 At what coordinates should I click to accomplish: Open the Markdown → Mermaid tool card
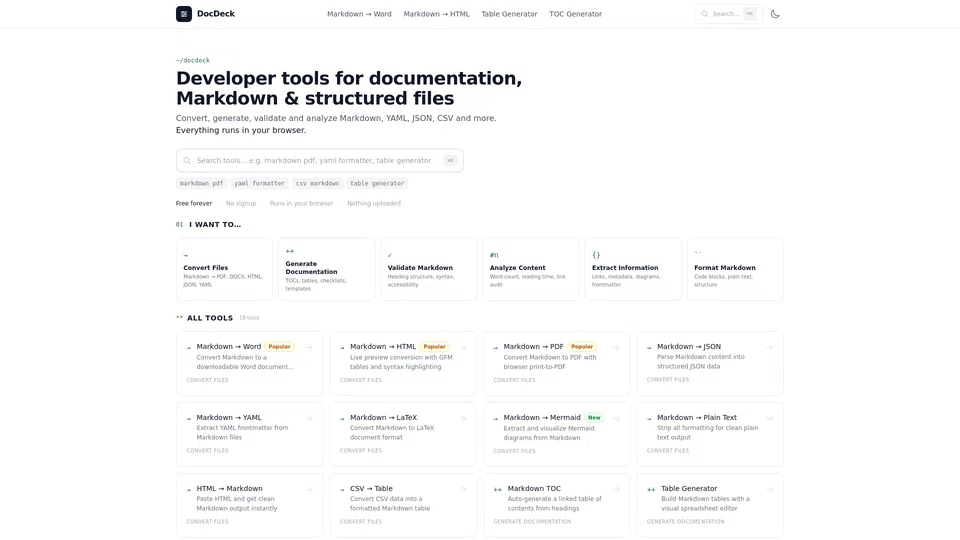tap(557, 435)
